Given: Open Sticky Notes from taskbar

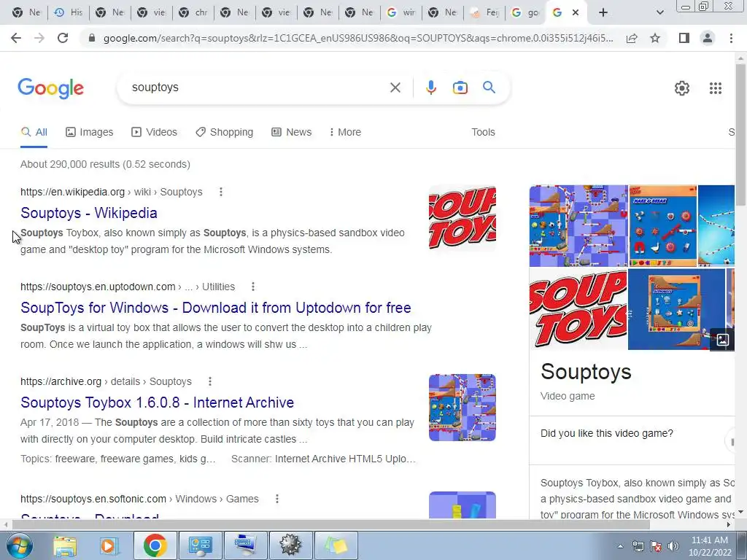Looking at the screenshot, I should pos(336,545).
